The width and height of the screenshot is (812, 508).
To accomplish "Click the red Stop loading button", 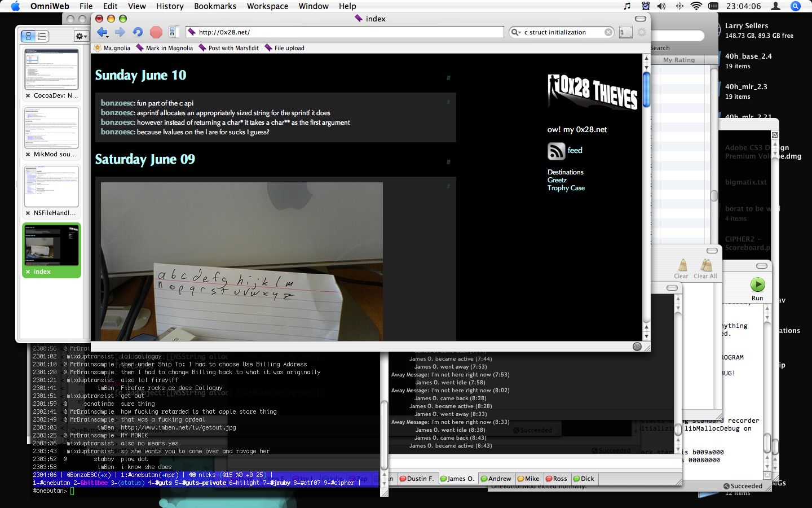I will pyautogui.click(x=156, y=32).
